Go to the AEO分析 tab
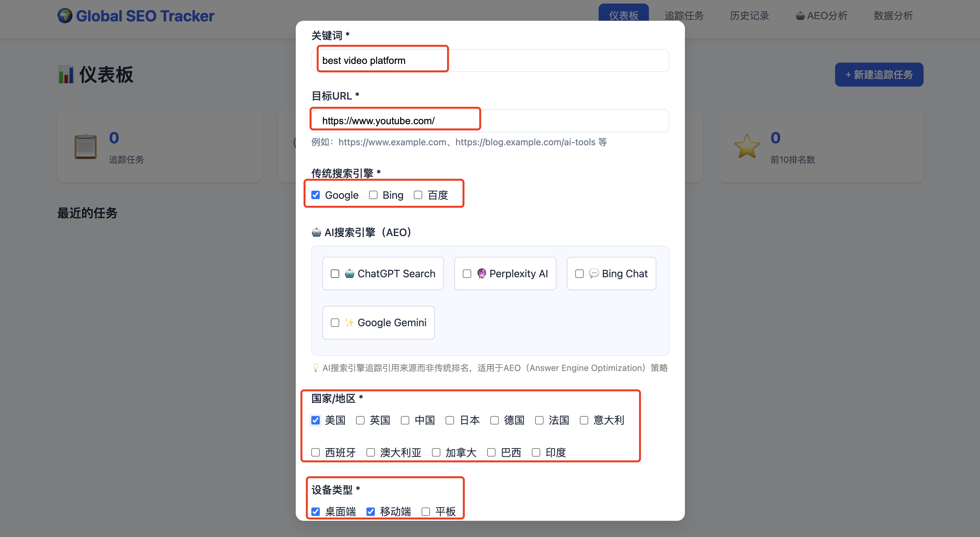Image resolution: width=980 pixels, height=537 pixels. click(821, 16)
